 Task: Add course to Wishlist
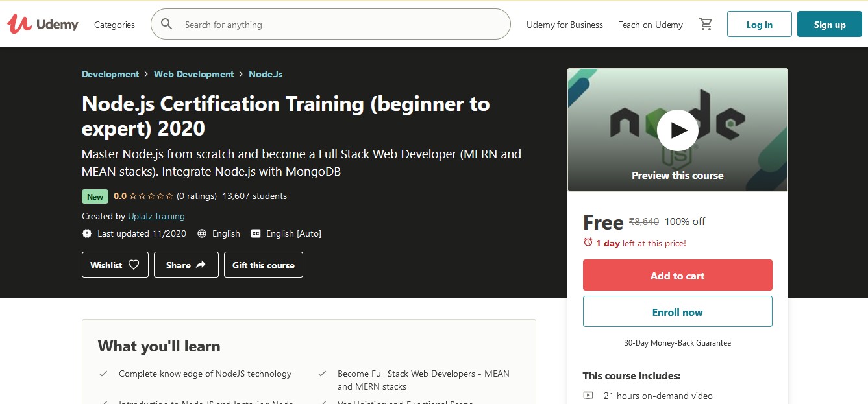tap(115, 265)
